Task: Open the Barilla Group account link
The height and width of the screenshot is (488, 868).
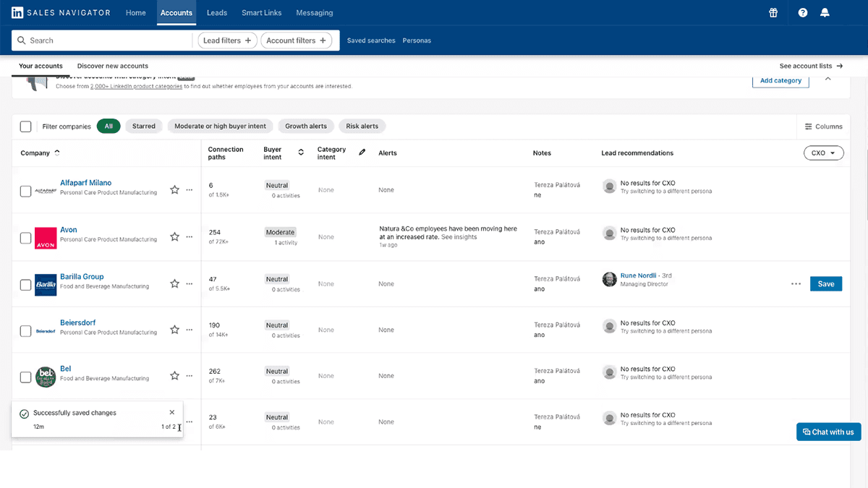Action: tap(82, 276)
